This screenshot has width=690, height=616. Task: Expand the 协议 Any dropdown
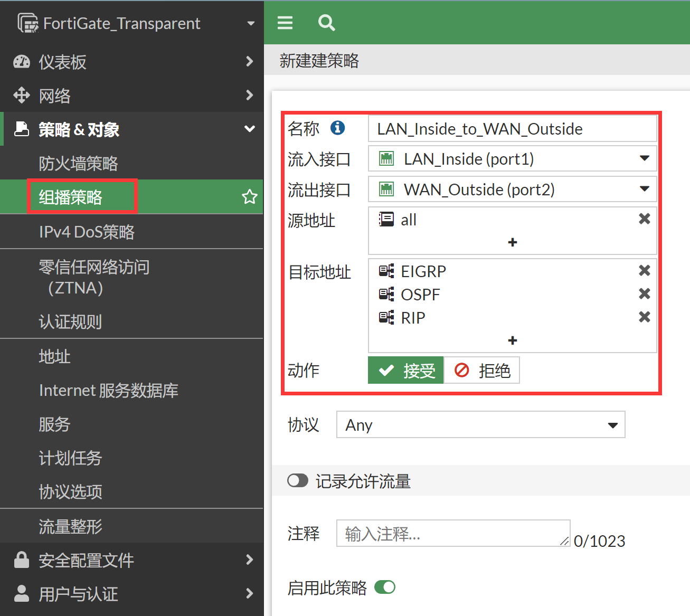480,425
